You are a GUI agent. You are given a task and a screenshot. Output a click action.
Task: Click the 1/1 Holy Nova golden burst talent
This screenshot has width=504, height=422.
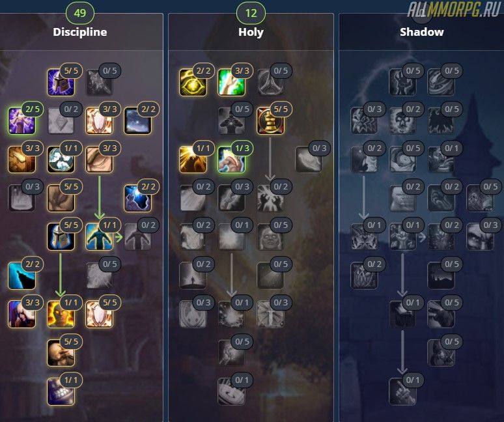tap(193, 160)
